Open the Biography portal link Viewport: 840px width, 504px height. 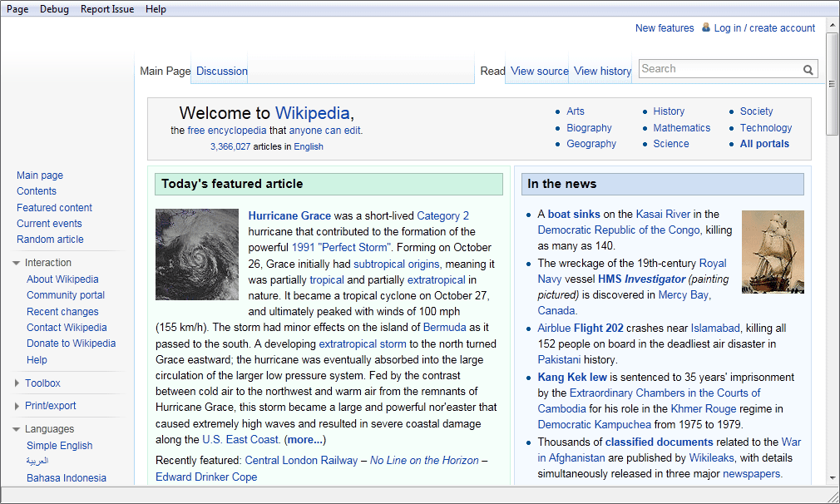(590, 128)
